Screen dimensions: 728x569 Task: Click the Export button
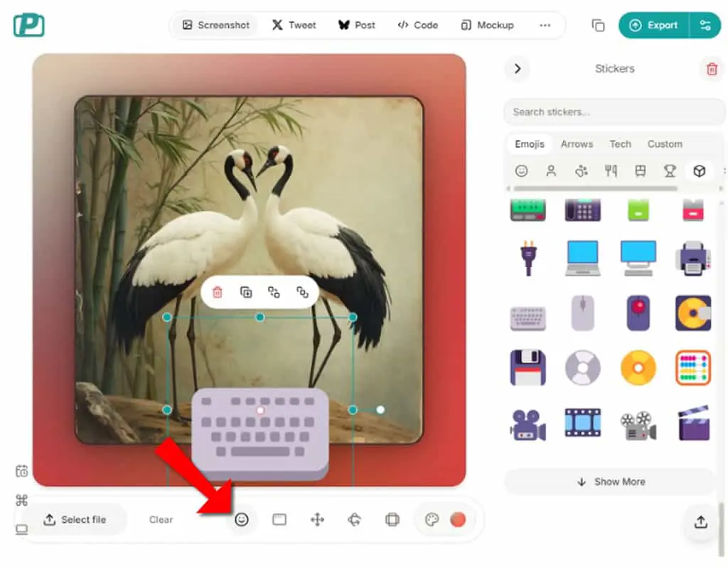pyautogui.click(x=654, y=25)
